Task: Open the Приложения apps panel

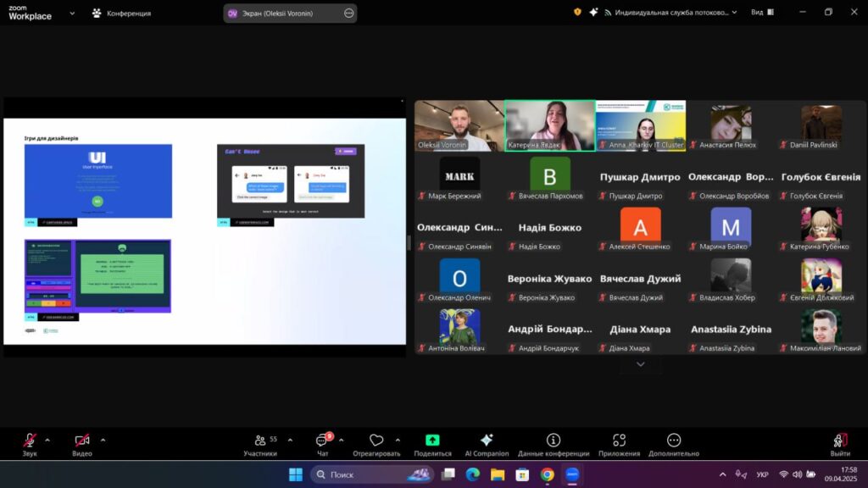Action: pos(619,445)
